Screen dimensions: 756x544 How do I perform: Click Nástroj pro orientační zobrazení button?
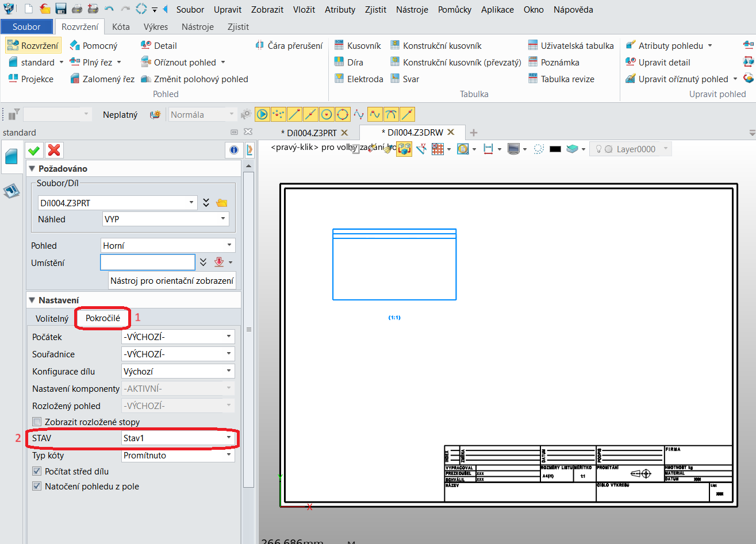pyautogui.click(x=172, y=280)
